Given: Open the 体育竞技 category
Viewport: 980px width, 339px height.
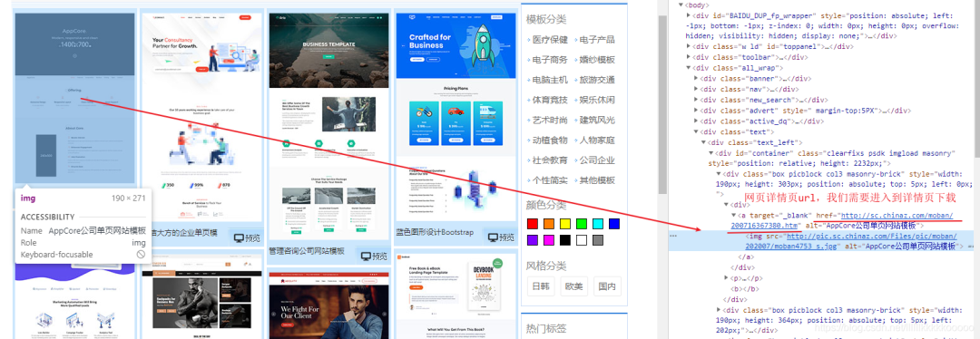Looking at the screenshot, I should pyautogui.click(x=550, y=100).
